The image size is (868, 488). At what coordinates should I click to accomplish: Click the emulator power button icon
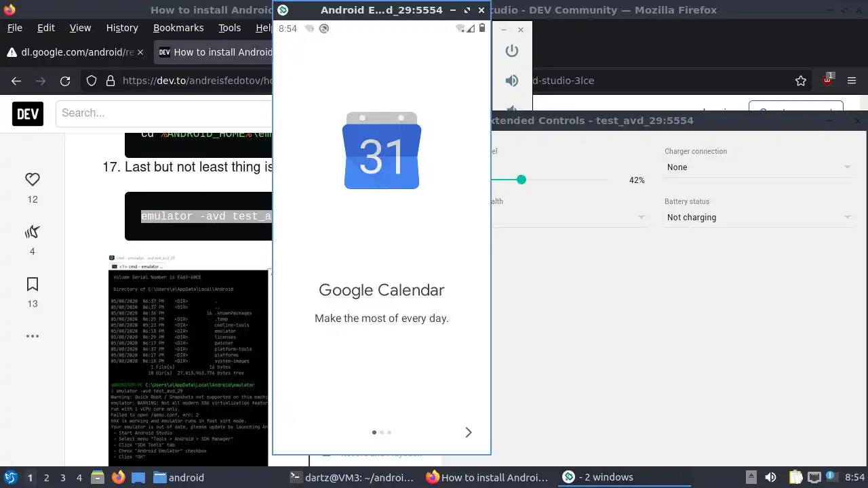pos(512,51)
